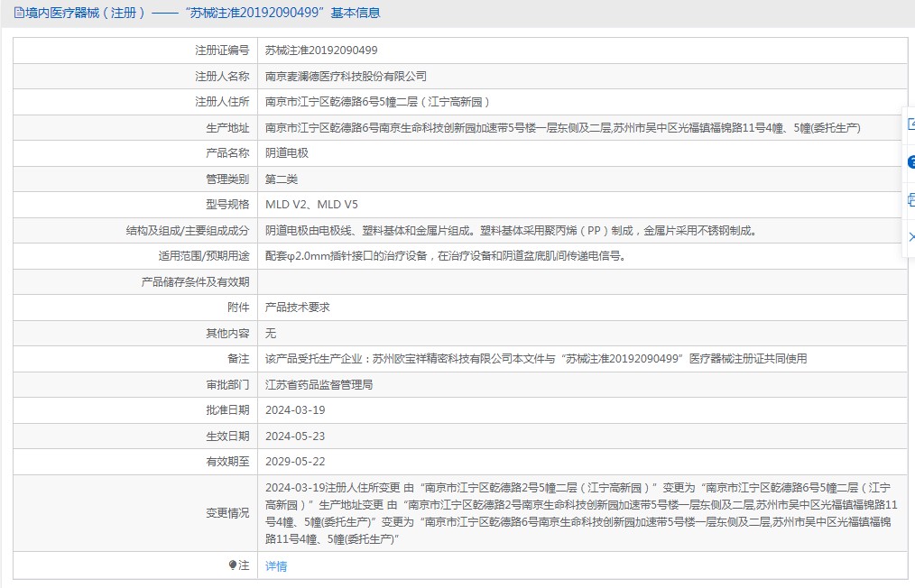Click the attachment value 产品技术要求
This screenshot has width=915, height=588.
(298, 308)
